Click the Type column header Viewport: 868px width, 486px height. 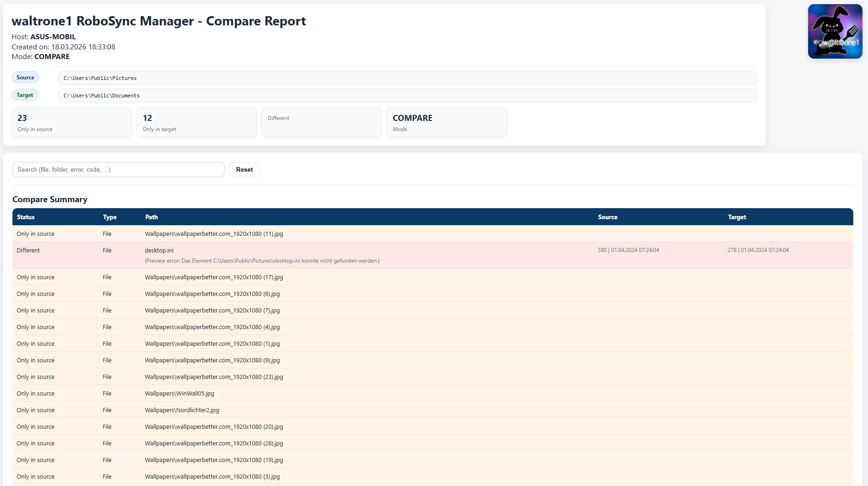coord(110,217)
